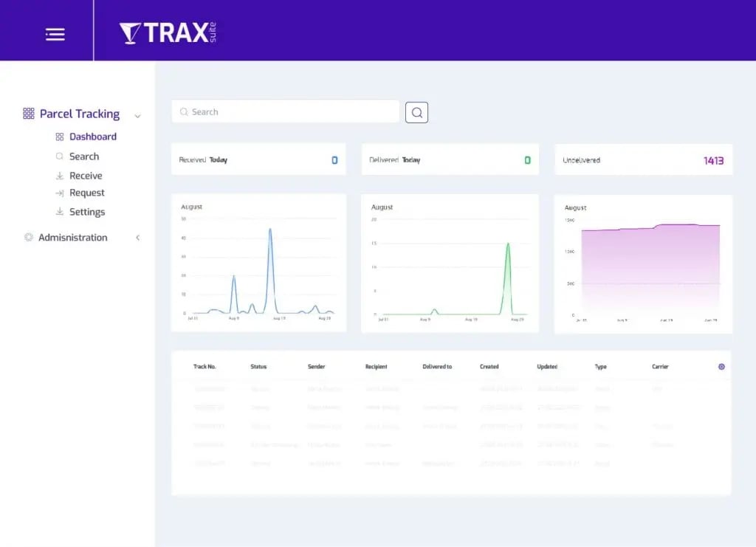The image size is (756, 547).
Task: Click the Parcel Tracking grid icon
Action: point(29,113)
